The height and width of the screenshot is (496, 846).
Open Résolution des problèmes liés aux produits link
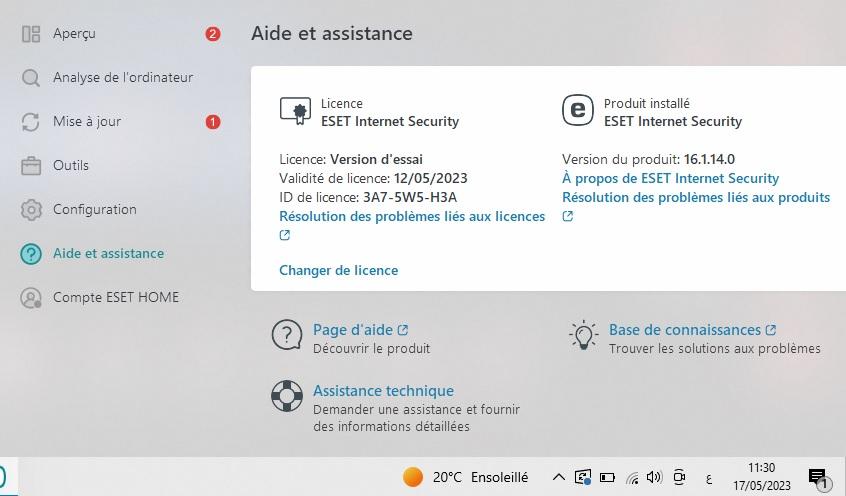click(696, 198)
